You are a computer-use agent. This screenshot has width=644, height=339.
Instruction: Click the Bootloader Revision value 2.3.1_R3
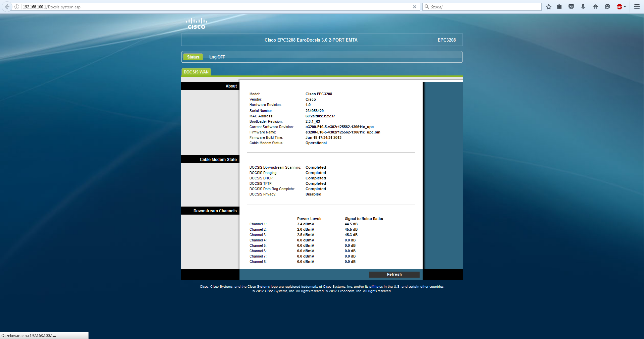tap(313, 122)
